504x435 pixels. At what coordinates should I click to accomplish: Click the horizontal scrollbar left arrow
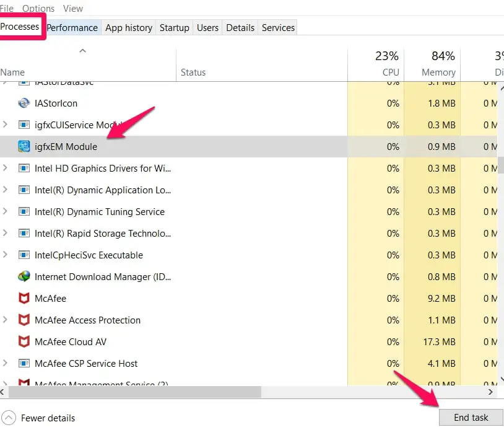pos(2,392)
